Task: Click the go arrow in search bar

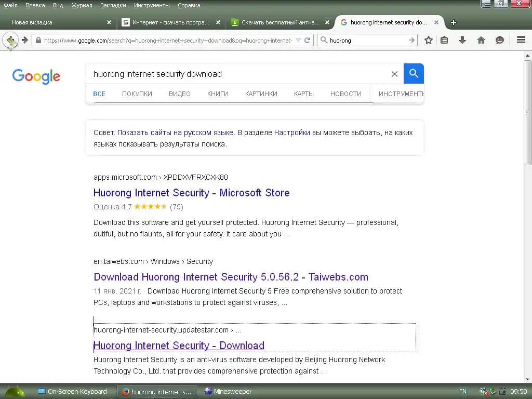Action: click(411, 41)
